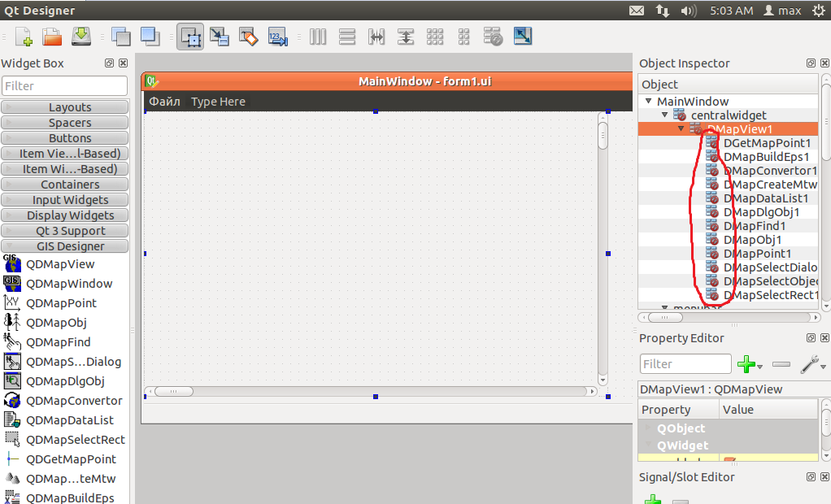Select the Edit Tab Order mode icon
Viewport: 831px width, 504px height.
pyautogui.click(x=278, y=37)
